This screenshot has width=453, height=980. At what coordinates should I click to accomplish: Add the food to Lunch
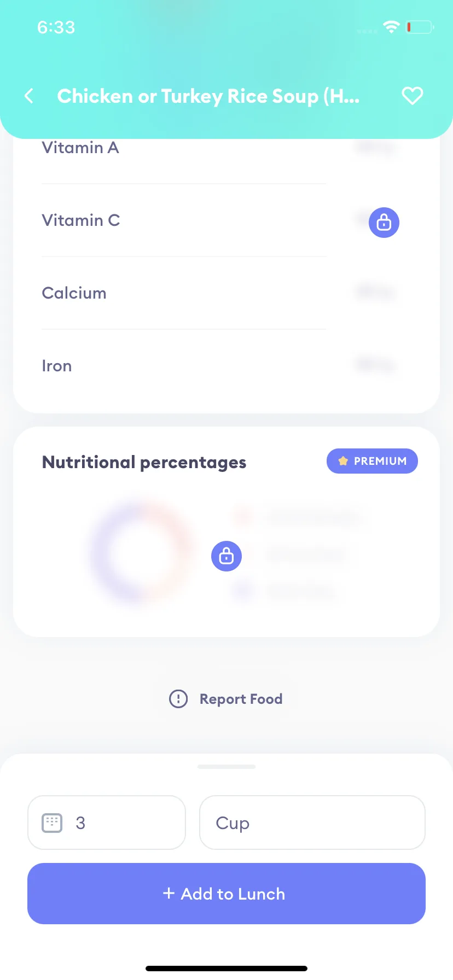click(226, 894)
